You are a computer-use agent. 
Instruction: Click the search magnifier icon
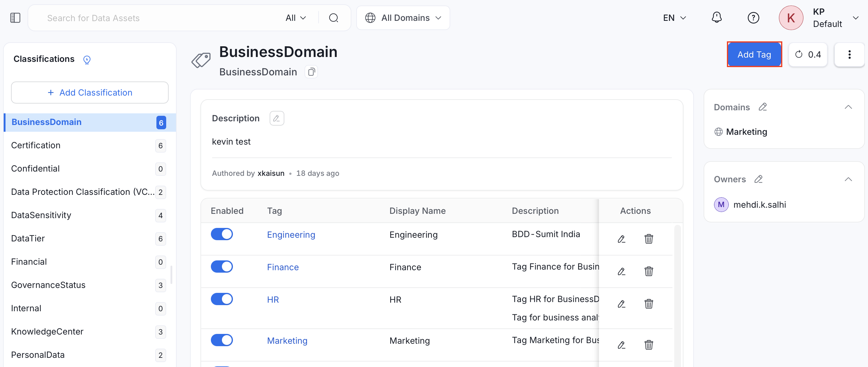[333, 18]
